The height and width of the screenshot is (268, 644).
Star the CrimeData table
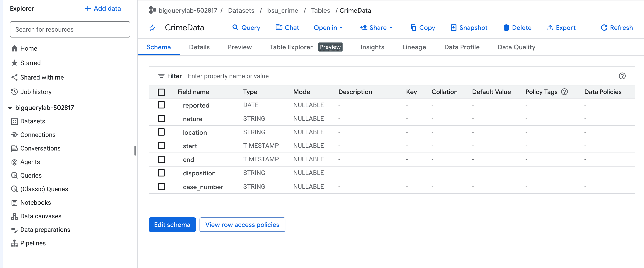click(x=152, y=28)
